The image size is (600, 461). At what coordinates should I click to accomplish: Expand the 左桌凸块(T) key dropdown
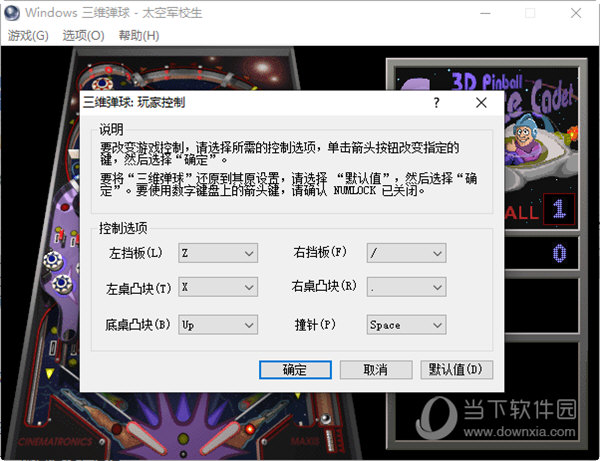[218, 287]
